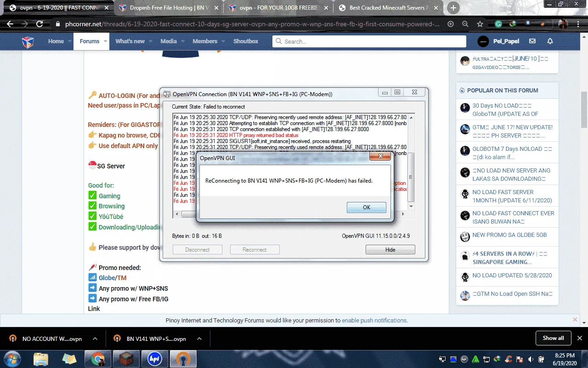Reload the phcorner page
This screenshot has height=368, width=588.
click(x=40, y=24)
